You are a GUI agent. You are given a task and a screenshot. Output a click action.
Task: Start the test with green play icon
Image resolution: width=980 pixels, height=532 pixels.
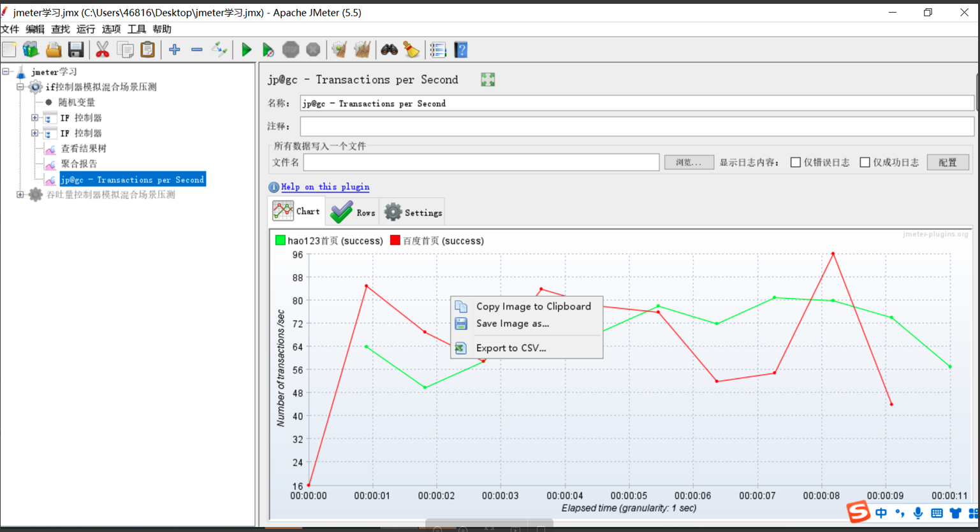246,50
